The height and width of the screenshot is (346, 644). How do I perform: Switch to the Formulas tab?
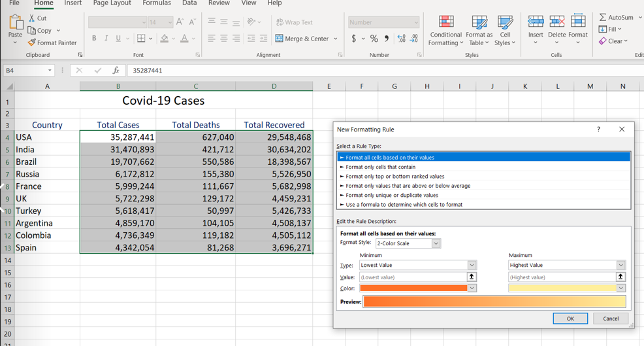point(156,3)
